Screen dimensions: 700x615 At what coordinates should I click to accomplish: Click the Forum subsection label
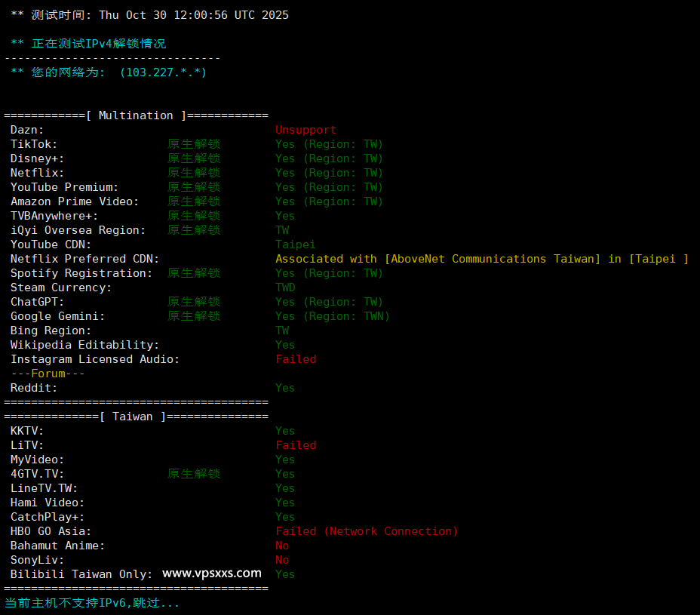click(x=48, y=374)
